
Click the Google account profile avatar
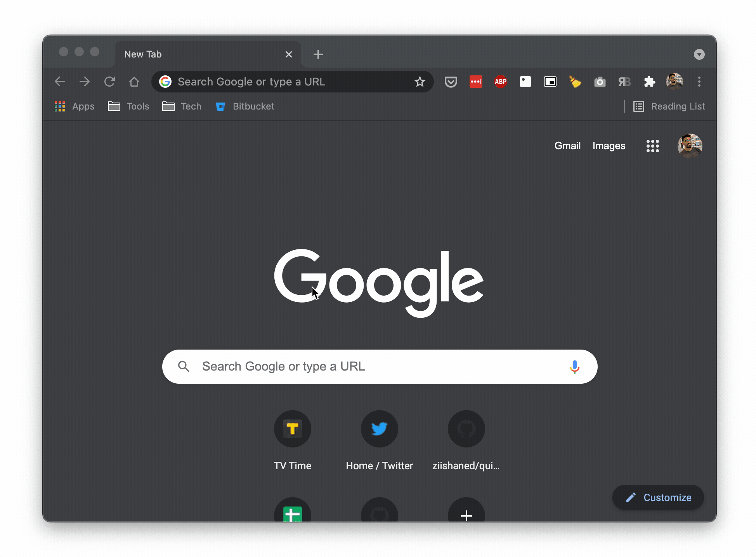[x=690, y=145]
